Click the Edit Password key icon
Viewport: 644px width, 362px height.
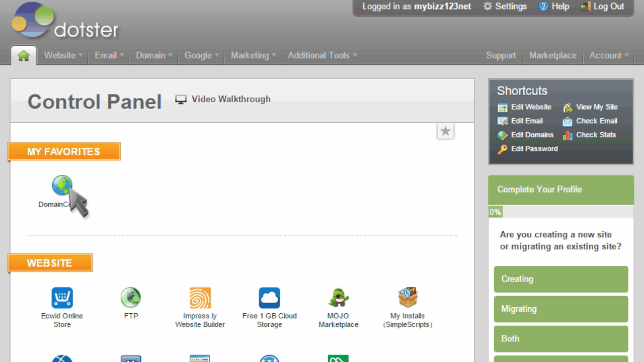[503, 149]
